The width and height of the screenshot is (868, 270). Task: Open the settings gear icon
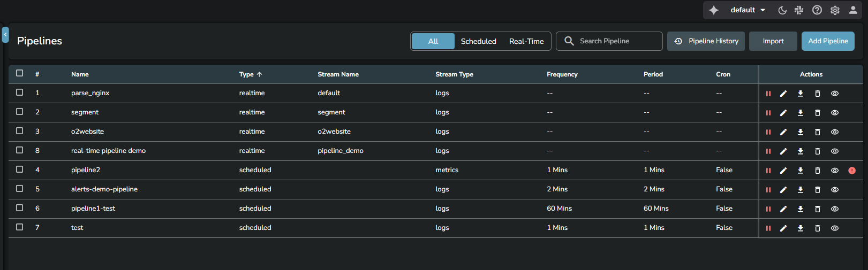click(x=834, y=10)
